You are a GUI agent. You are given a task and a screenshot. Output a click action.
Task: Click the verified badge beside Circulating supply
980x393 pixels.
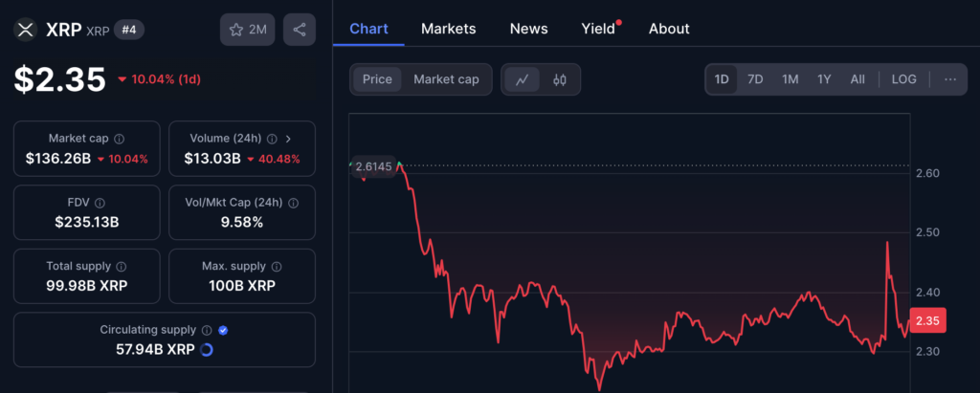223,330
